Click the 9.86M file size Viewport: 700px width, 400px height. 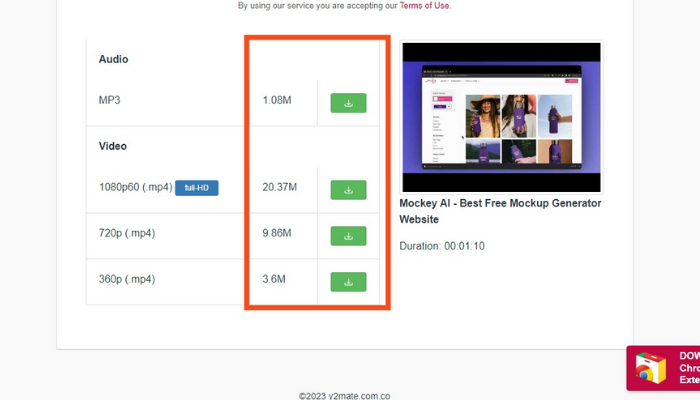tap(277, 233)
